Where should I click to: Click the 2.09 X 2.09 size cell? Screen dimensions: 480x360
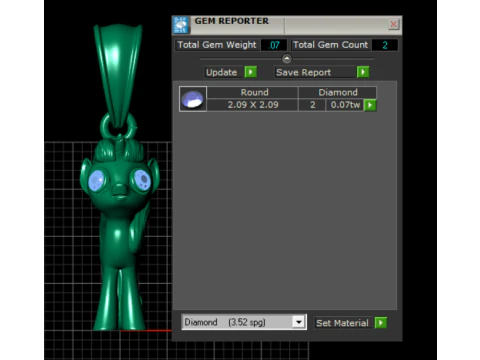tap(253, 105)
